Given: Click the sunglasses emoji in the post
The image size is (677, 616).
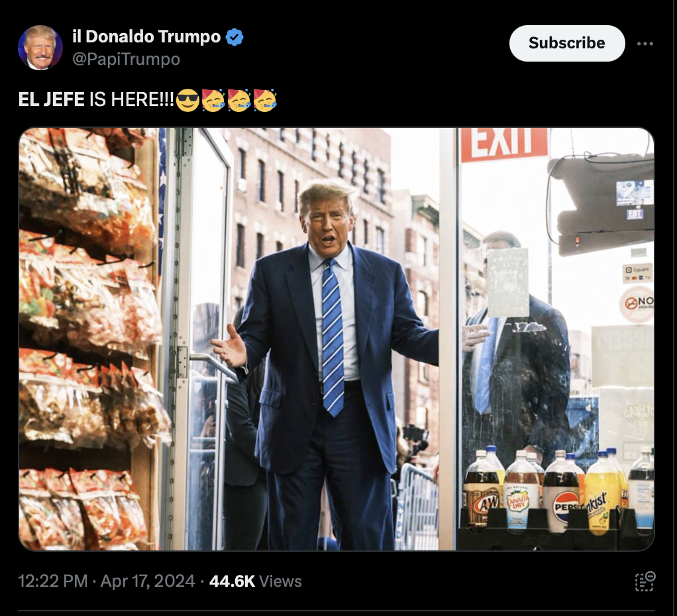Looking at the screenshot, I should (188, 100).
